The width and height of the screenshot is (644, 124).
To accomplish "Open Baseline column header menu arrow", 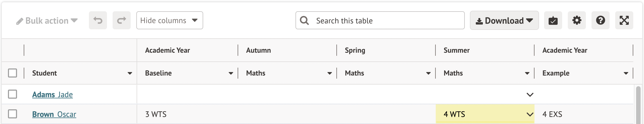I will 231,73.
